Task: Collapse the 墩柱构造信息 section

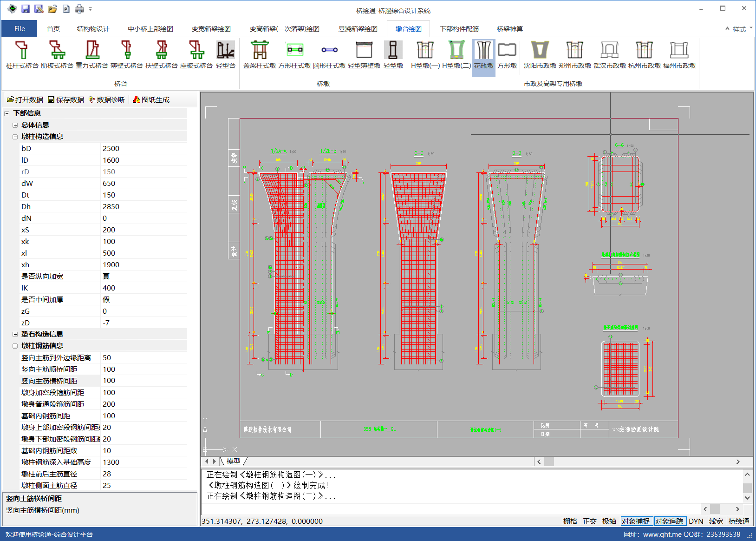Action: click(15, 137)
